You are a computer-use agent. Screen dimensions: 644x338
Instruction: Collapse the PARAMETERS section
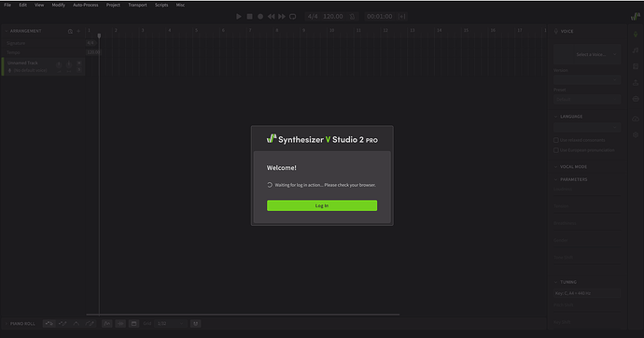(x=555, y=179)
